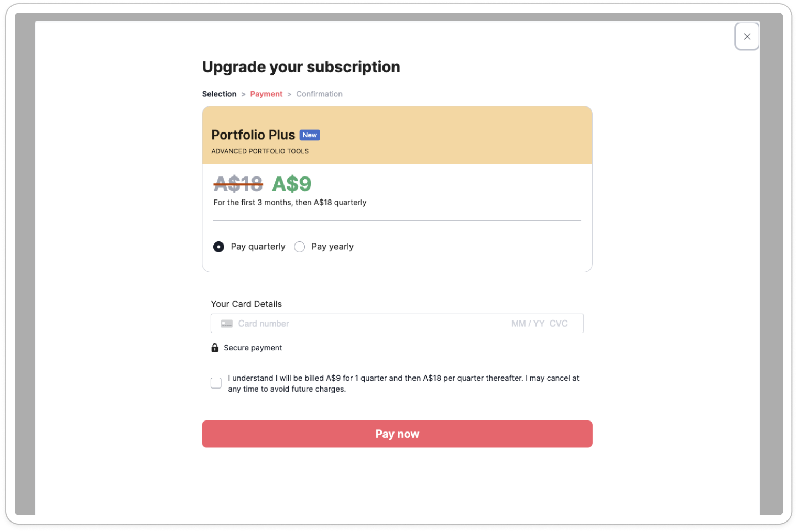Screen dimensions: 798x532
Task: Click the Payment breadcrumb step
Action: [x=266, y=94]
